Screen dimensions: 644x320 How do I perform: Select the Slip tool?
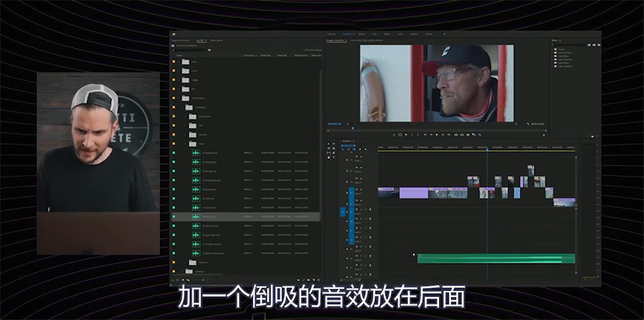[329, 153]
